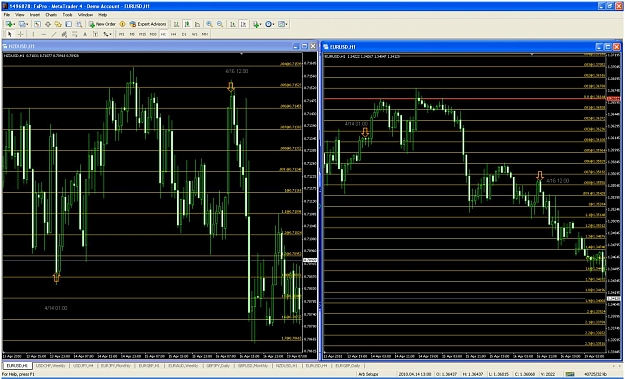The width and height of the screenshot is (625, 379).
Task: Switch to the NZDUSD,H1 chart tab
Action: (287, 365)
